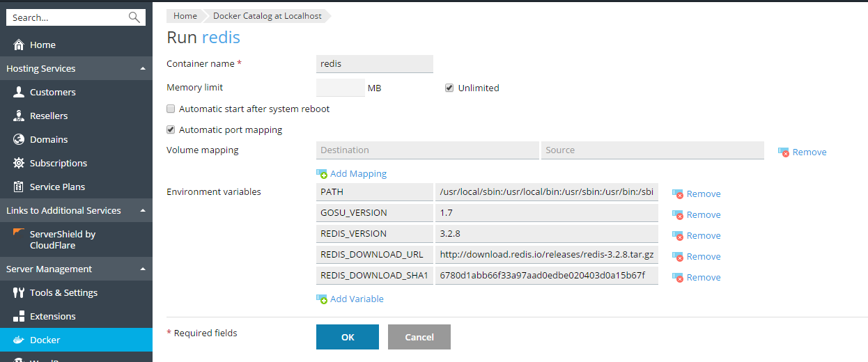Disable Automatic port mapping checkbox
Image resolution: width=868 pixels, height=362 pixels.
click(x=171, y=129)
